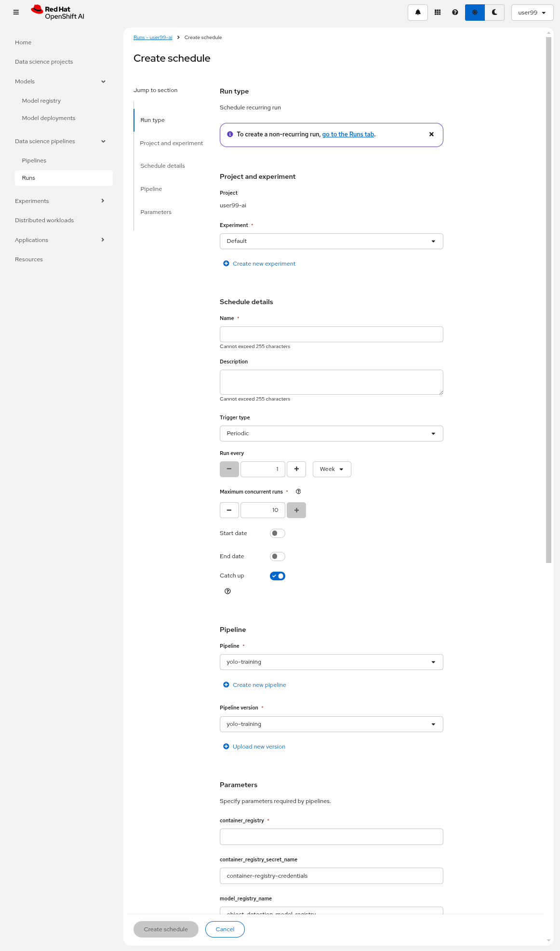Jump to Run type section

[x=152, y=120]
